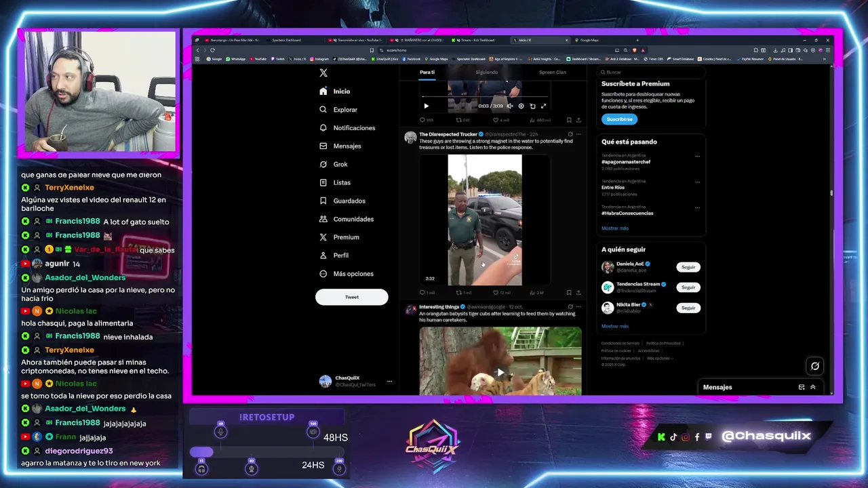Switch to the Spreen Clan tab

pos(552,73)
